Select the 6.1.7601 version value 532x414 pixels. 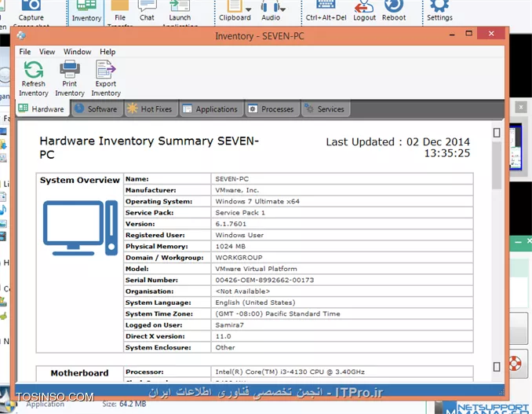pos(231,224)
